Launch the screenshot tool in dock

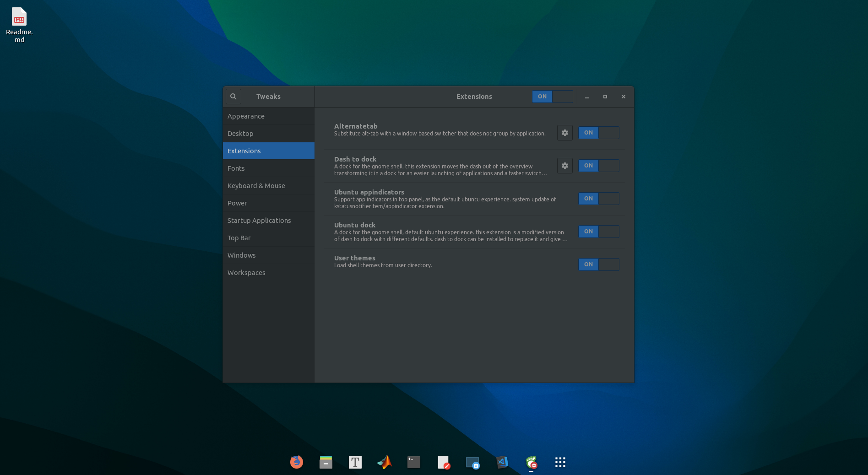click(472, 462)
